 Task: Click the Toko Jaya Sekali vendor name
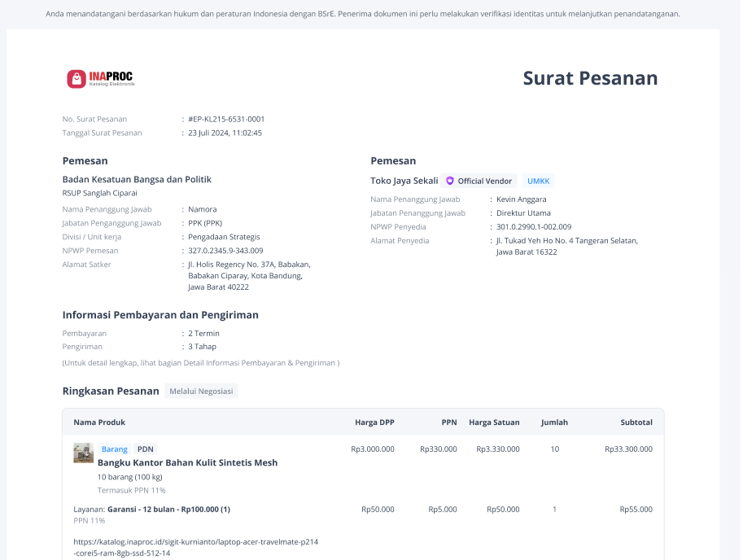click(x=404, y=181)
